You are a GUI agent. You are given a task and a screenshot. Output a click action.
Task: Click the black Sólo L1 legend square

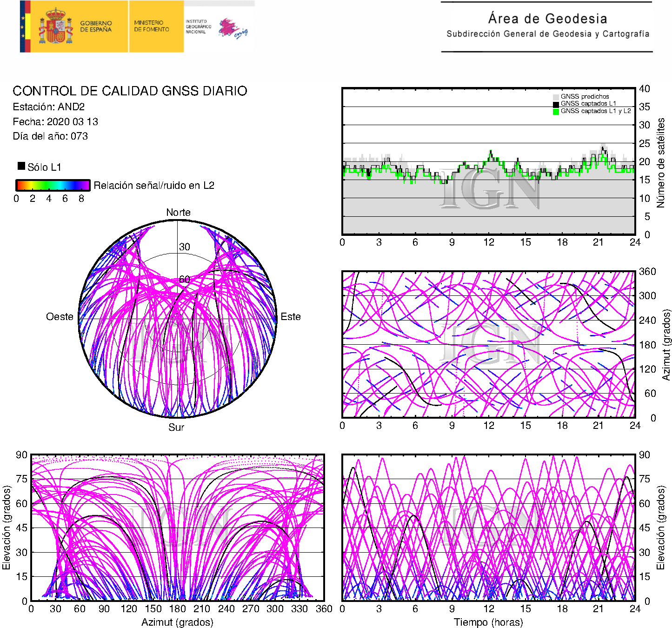21,166
